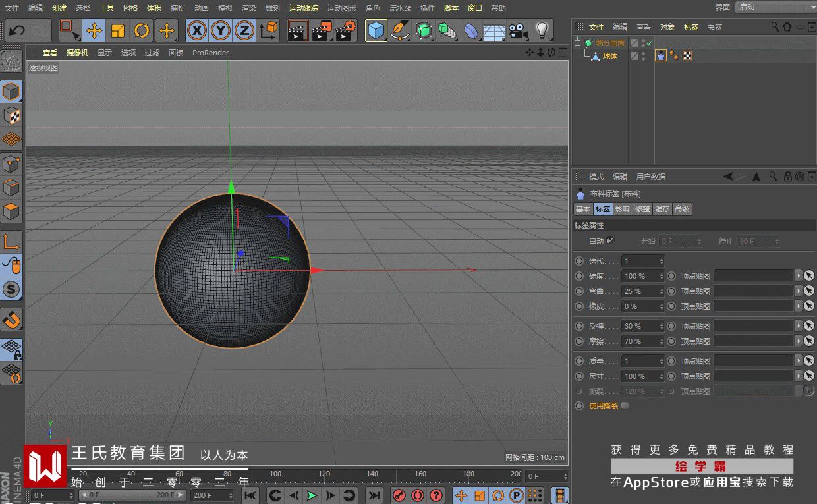Click the blue deformer bend icon
Screen dimensions: 817x504
tap(471, 30)
